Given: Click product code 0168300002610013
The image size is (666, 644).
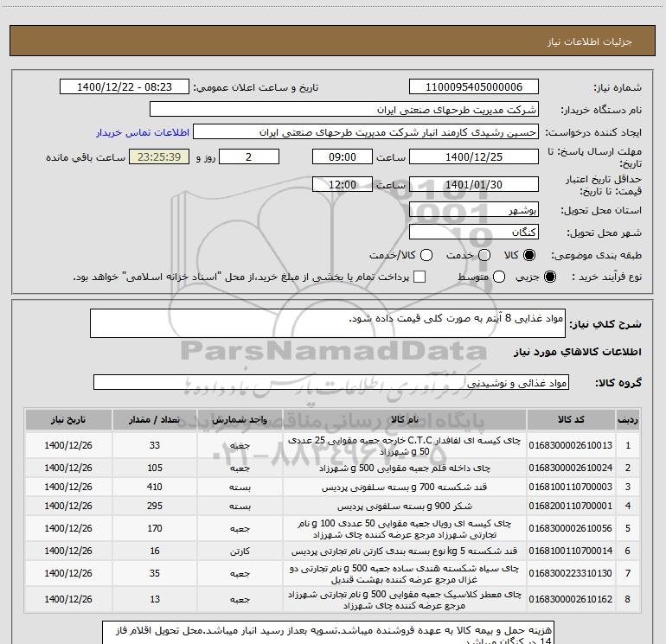Looking at the screenshot, I should pyautogui.click(x=571, y=445).
